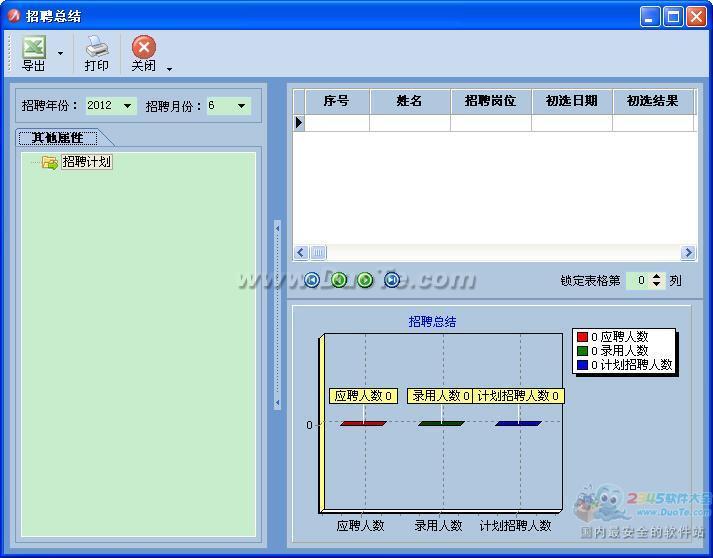Switch to the 其他属性 tab

[58, 138]
